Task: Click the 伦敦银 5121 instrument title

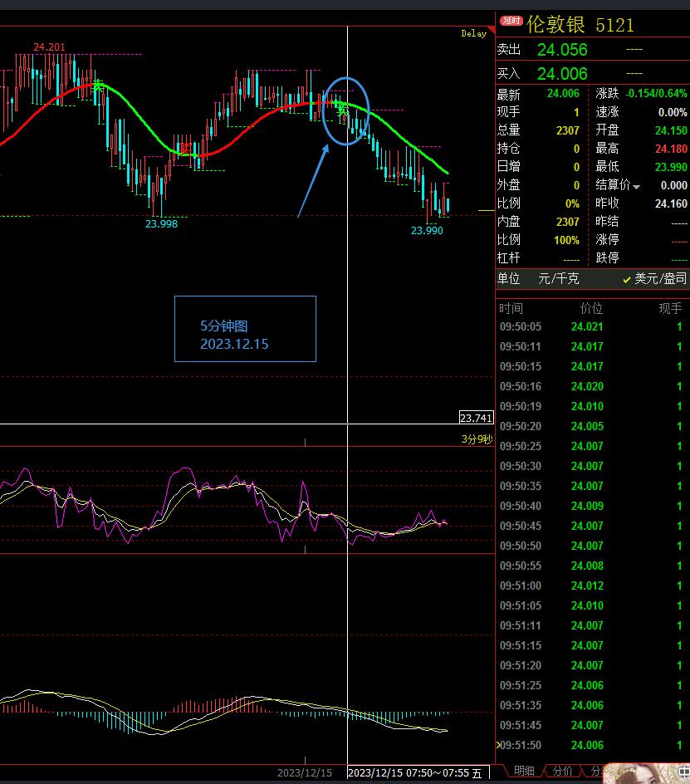Action: 580,25
